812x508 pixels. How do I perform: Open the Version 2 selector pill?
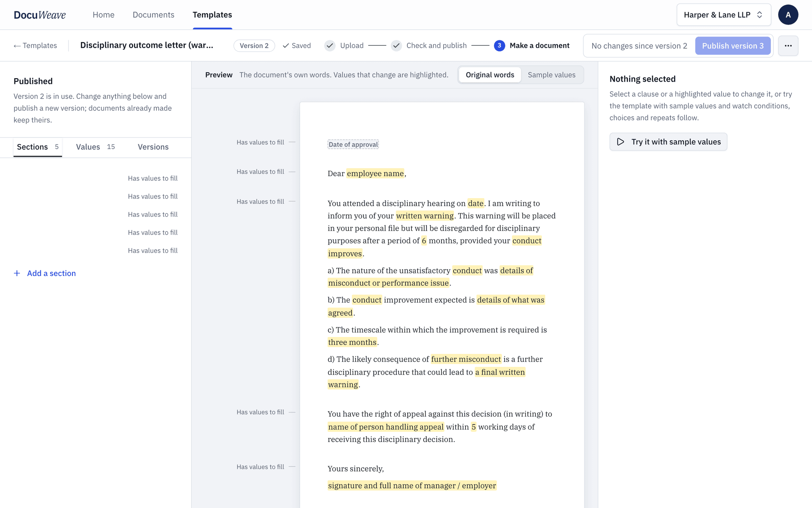coord(254,46)
